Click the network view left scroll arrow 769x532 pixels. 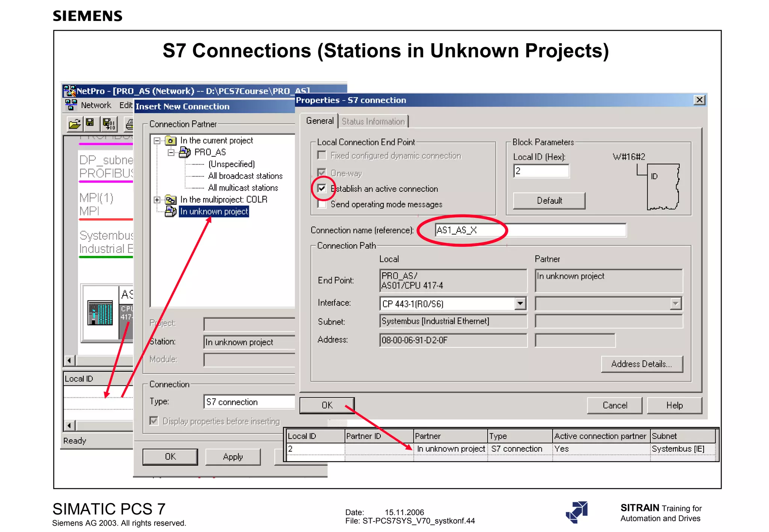coord(69,361)
